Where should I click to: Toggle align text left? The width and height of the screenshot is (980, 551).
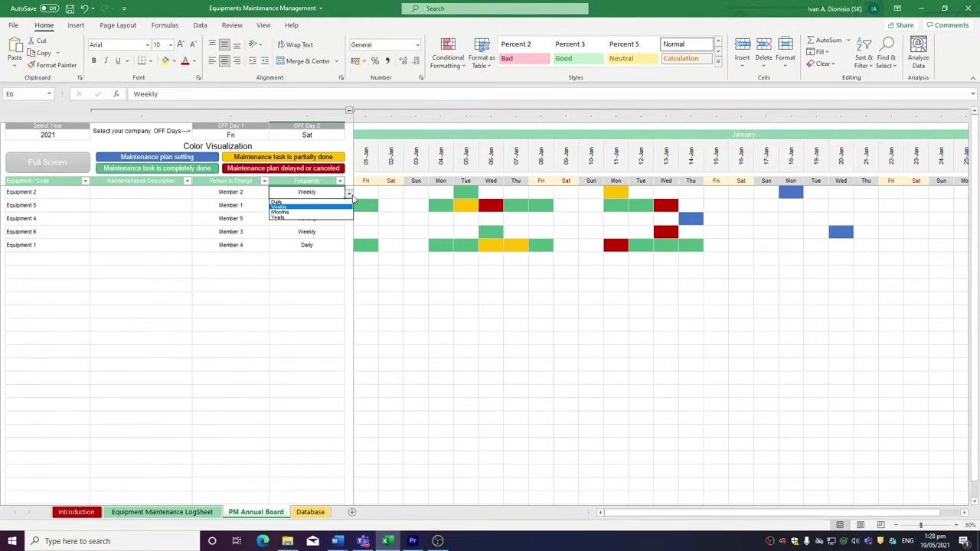coord(212,61)
